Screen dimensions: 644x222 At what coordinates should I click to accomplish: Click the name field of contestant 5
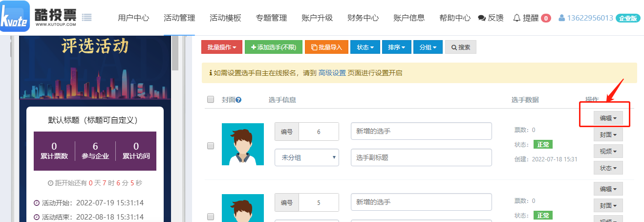(x=421, y=202)
